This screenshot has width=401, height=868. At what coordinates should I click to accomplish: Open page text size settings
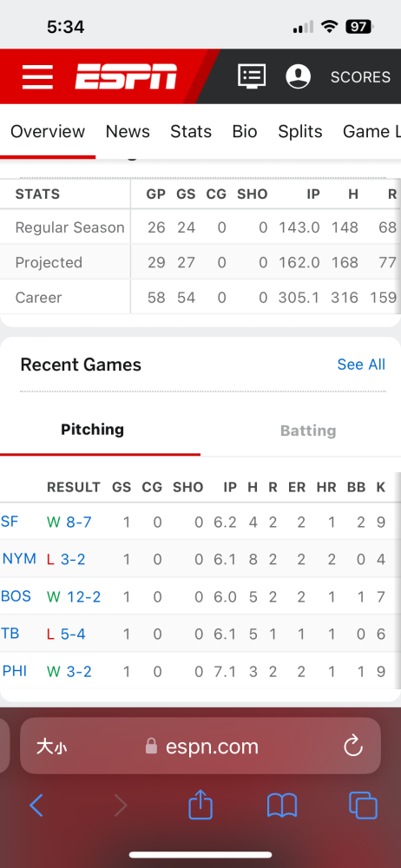pos(51,746)
